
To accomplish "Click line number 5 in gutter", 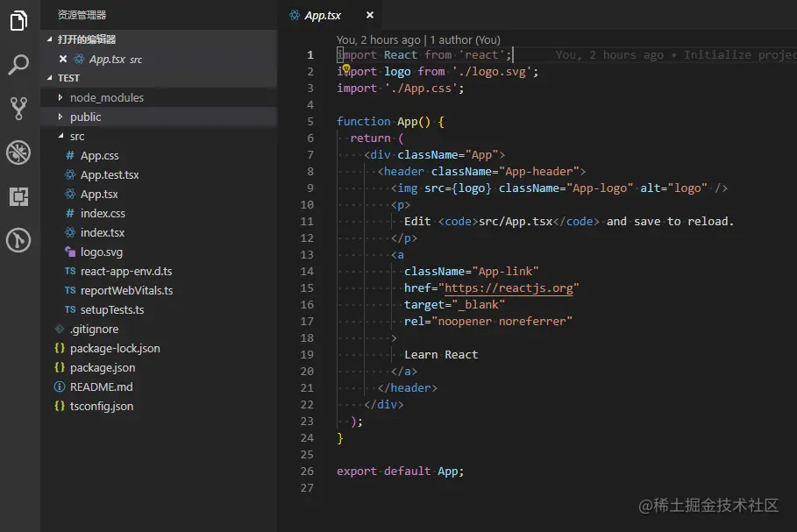I will [x=310, y=122].
